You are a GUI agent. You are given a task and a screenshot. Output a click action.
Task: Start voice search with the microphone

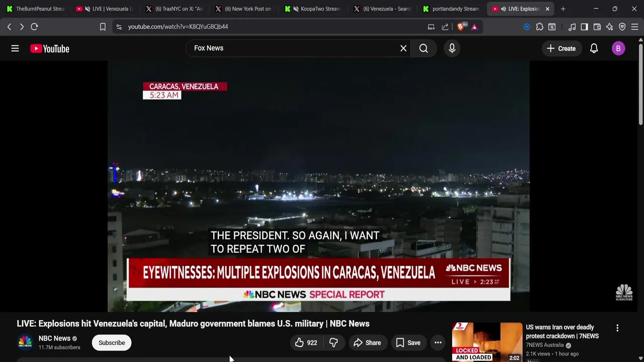[452, 48]
